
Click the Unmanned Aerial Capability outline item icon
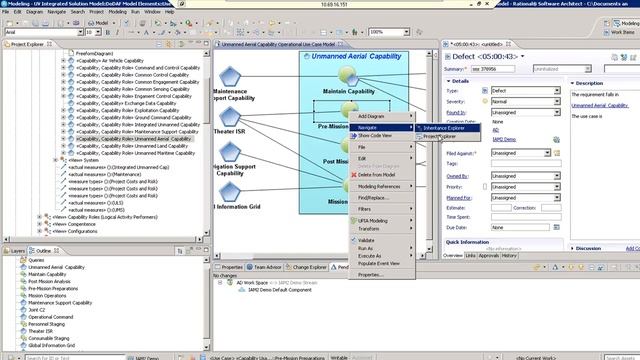[x=23, y=267]
